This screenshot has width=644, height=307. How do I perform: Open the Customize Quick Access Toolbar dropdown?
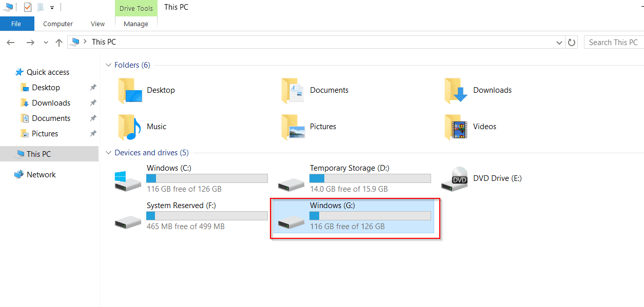pos(51,7)
